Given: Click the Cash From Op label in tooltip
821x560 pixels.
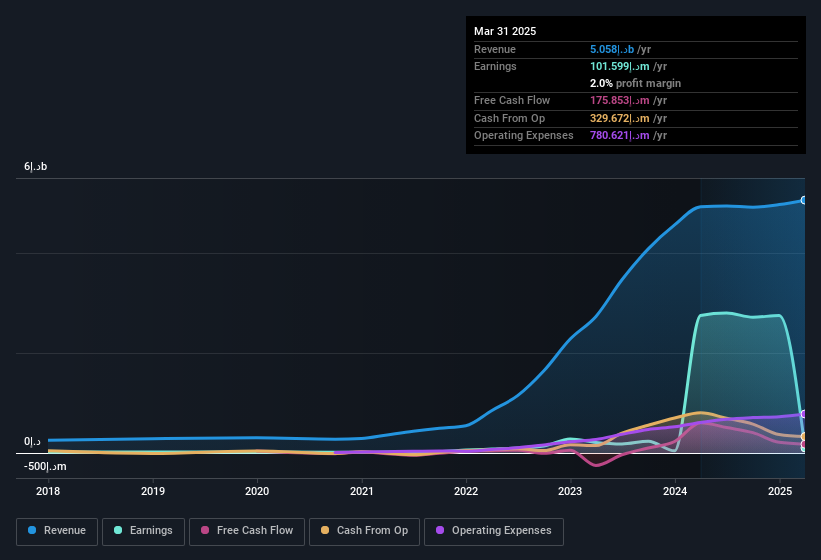Looking at the screenshot, I should pos(509,118).
